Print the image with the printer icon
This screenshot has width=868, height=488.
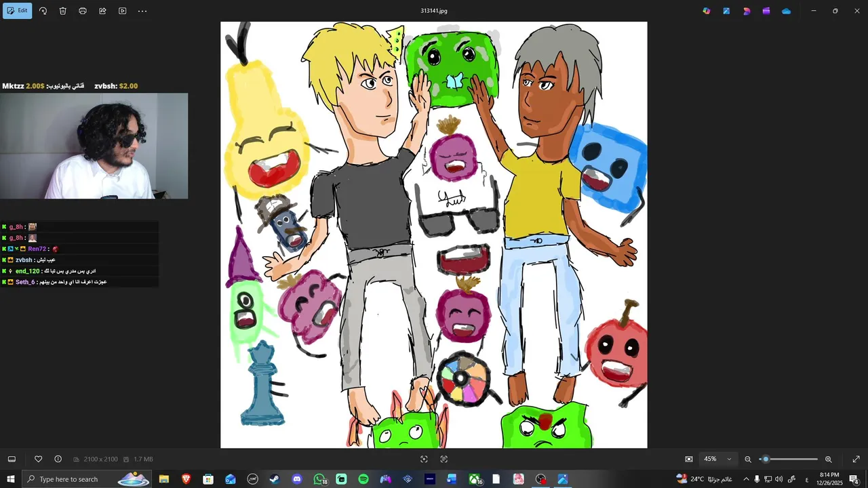tap(83, 11)
